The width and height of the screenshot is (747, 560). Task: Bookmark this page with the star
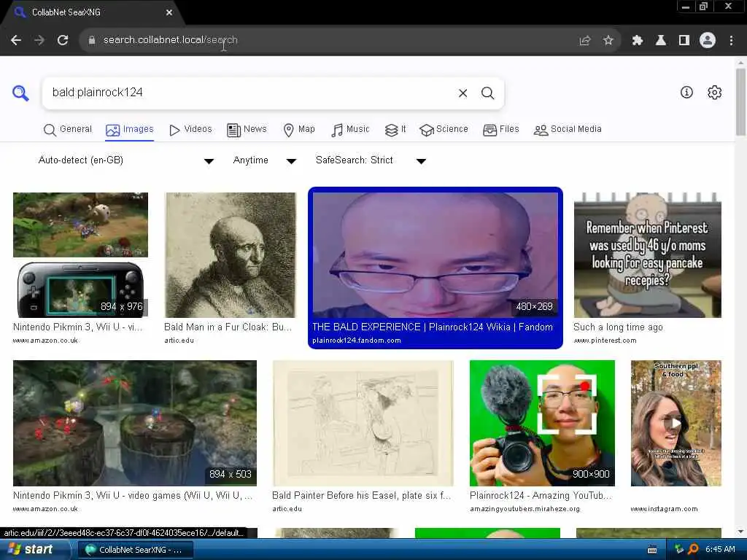(608, 40)
